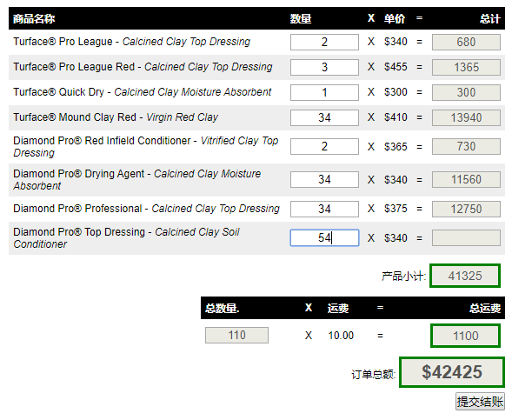This screenshot has width=512, height=420.
Task: Click total shipping field showing 1100
Action: (465, 336)
